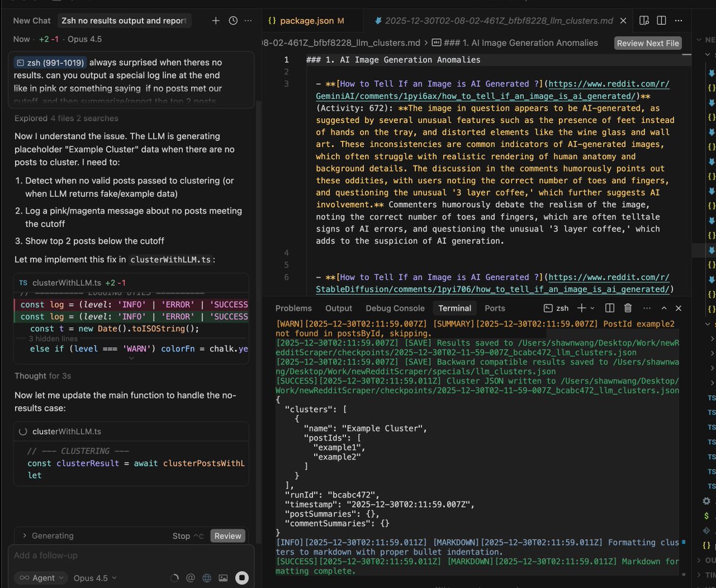
Task: Close the terminal panel
Action: tap(678, 308)
